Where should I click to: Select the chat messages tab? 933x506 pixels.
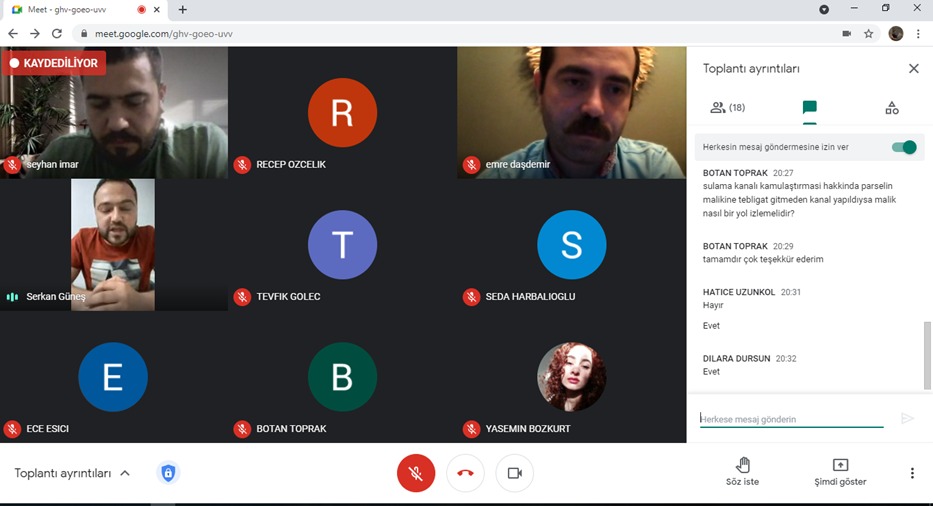point(810,107)
